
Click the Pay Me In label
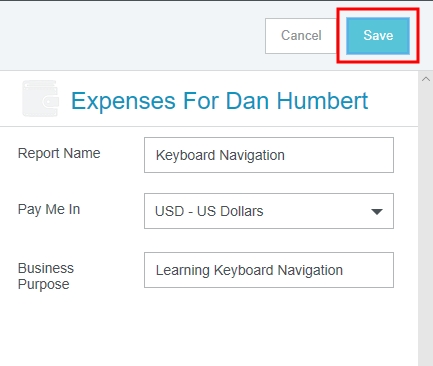point(49,209)
